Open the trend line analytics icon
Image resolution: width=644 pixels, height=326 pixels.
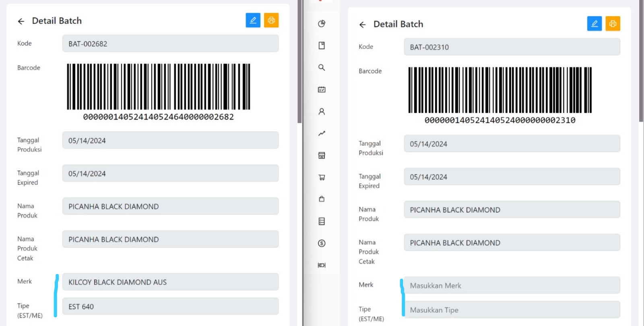322,133
